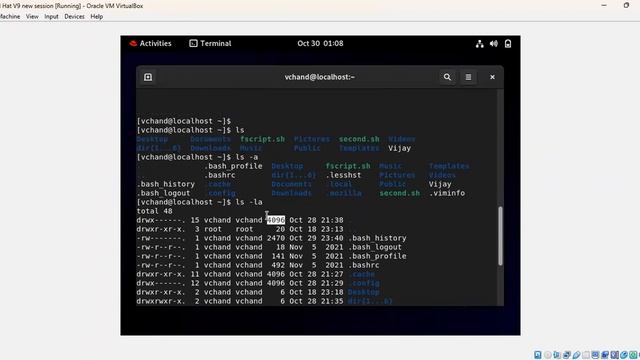This screenshot has width=640, height=360.
Task: Click '.bashrc' in the ls -la listing
Action: click(x=364, y=265)
